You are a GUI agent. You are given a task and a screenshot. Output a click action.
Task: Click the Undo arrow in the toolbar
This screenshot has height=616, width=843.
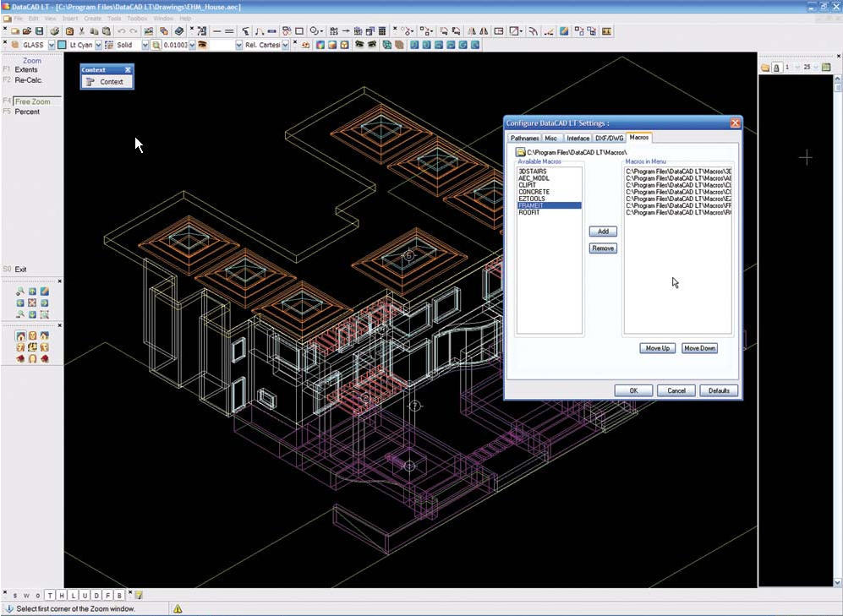[x=121, y=31]
